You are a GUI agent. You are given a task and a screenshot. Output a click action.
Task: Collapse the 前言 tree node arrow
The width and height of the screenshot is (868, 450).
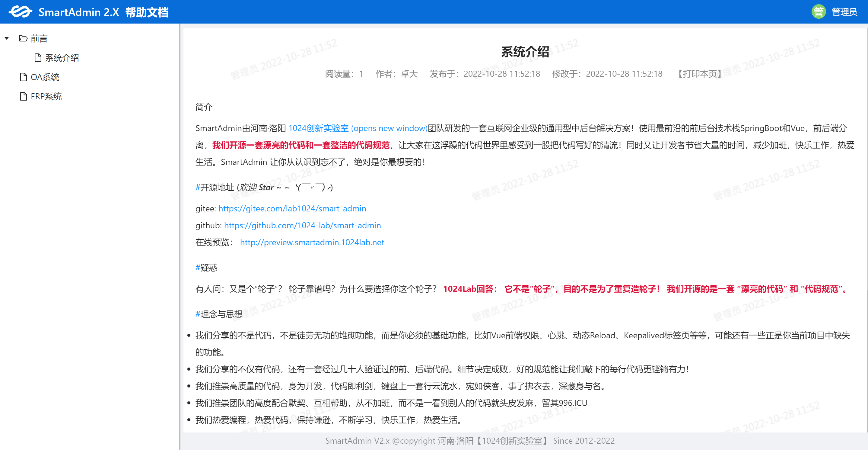coord(7,38)
